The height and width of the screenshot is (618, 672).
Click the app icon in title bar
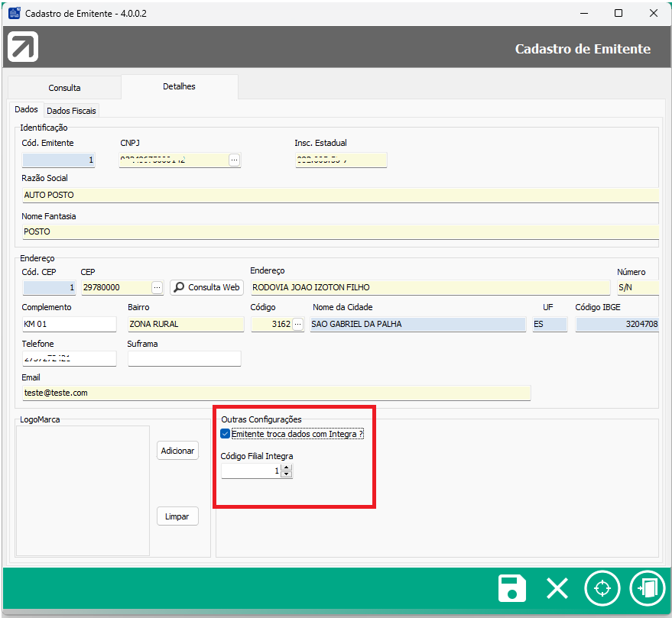pos(14,13)
